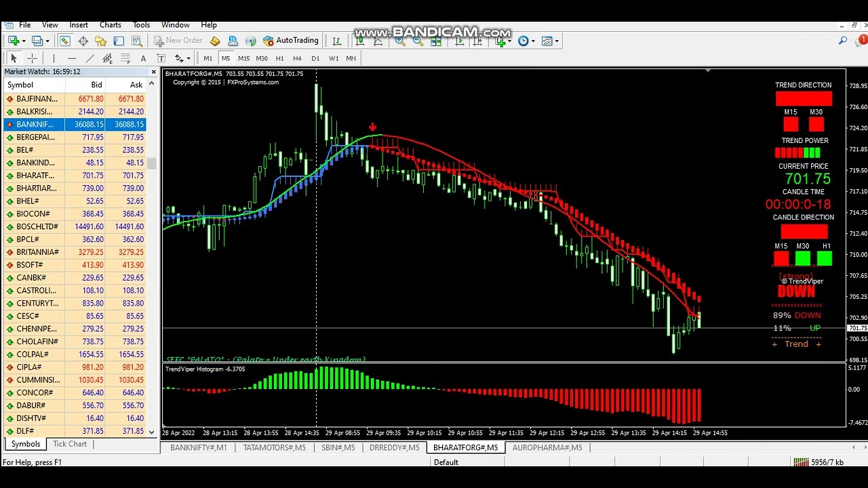Open a new chart with the plus icon
Image resolution: width=868 pixels, height=488 pixels.
tap(13, 41)
